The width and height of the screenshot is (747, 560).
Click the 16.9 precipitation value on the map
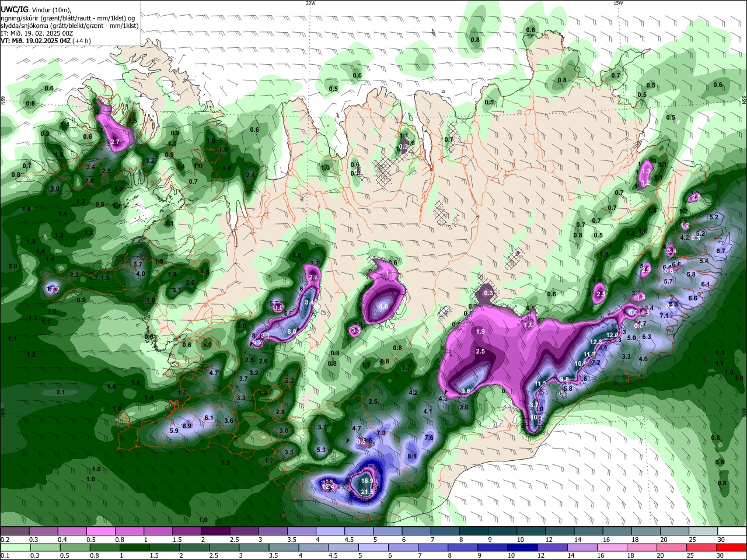tap(367, 481)
